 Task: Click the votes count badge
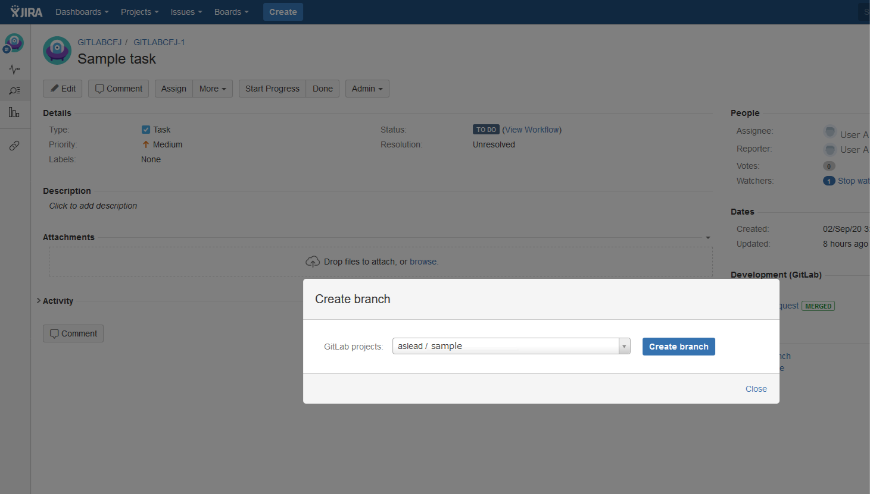tap(829, 166)
